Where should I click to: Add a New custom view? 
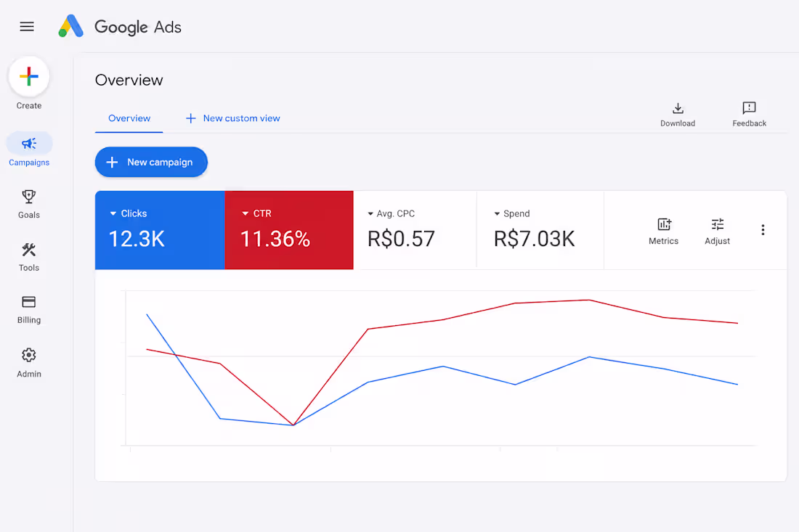pos(233,118)
